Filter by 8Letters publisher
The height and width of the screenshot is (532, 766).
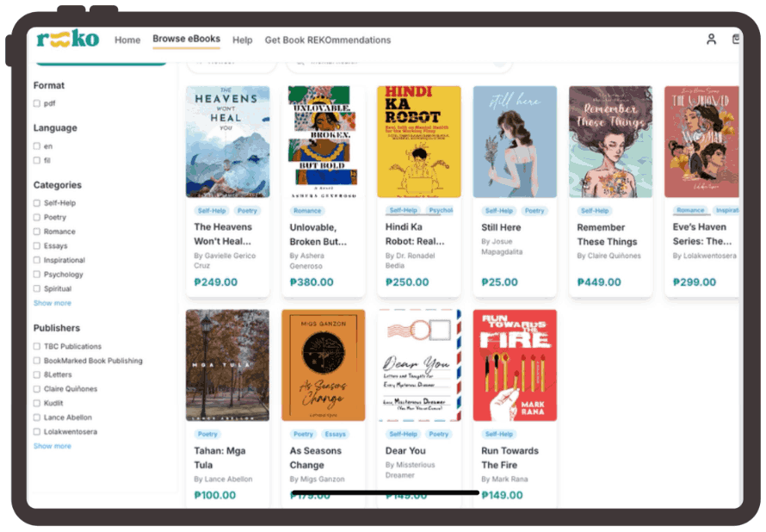coord(37,374)
